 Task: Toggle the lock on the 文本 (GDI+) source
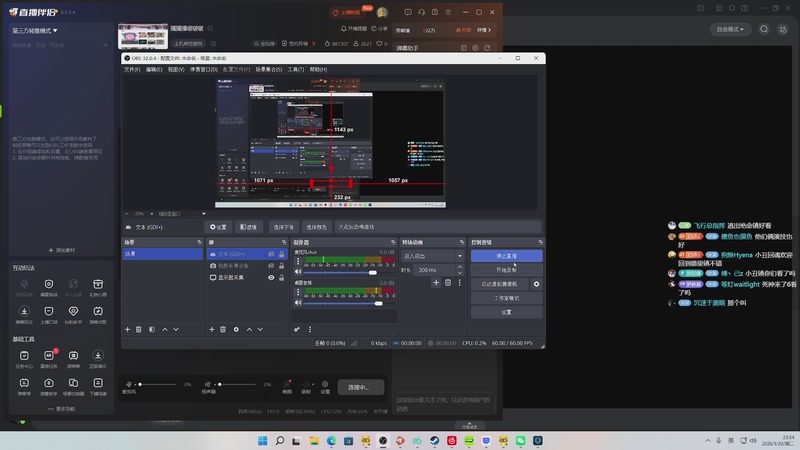pos(281,254)
